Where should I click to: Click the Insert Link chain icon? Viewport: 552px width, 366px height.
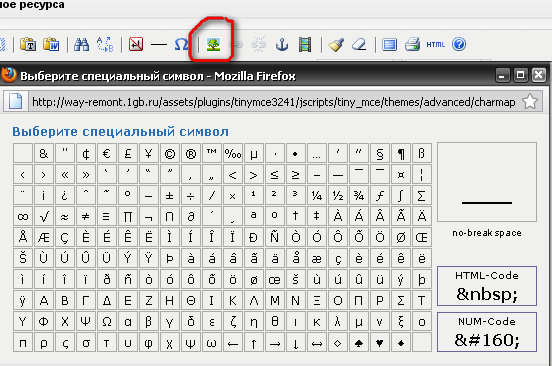coord(236,44)
